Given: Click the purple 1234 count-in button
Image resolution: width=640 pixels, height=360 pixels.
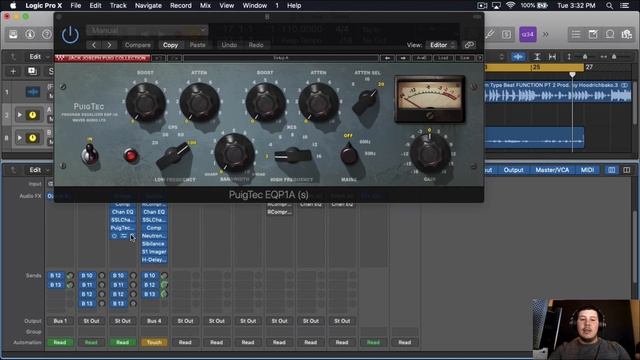Looking at the screenshot, I should coord(527,35).
